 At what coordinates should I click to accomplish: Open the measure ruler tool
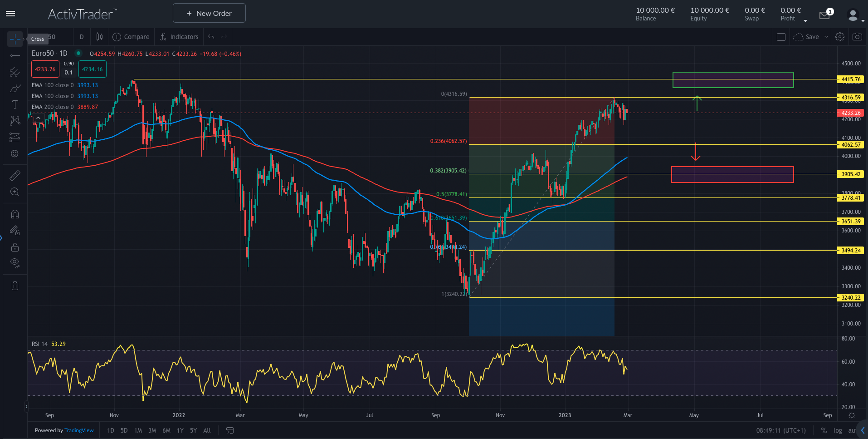point(15,175)
